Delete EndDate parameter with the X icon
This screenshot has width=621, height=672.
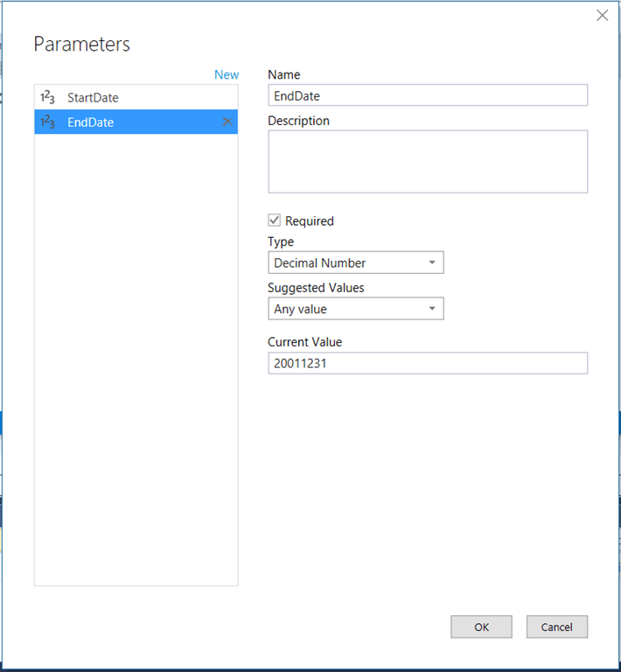click(x=227, y=122)
